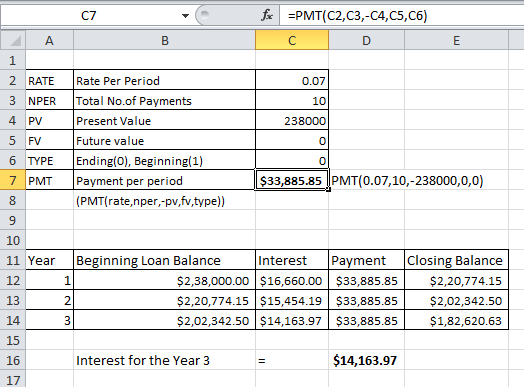Click the cell with value 10
The image size is (524, 387).
(x=292, y=100)
